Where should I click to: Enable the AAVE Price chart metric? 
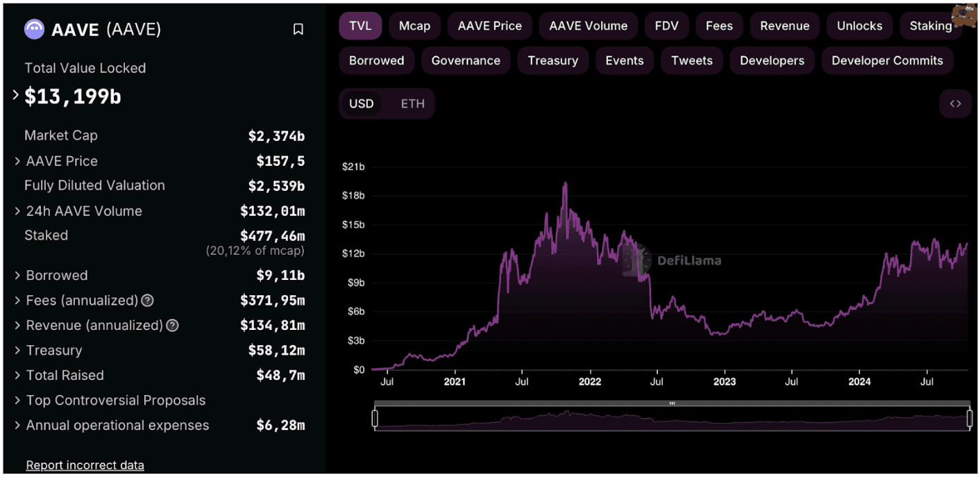489,26
